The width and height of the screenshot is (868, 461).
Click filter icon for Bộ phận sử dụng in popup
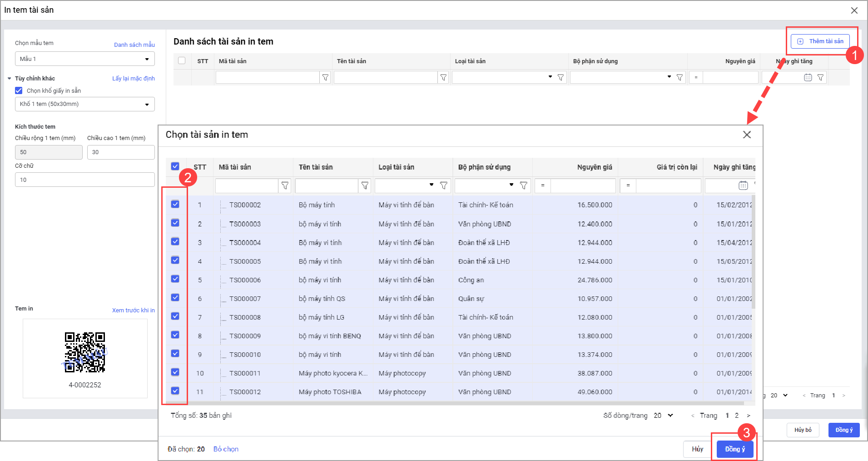tap(523, 185)
